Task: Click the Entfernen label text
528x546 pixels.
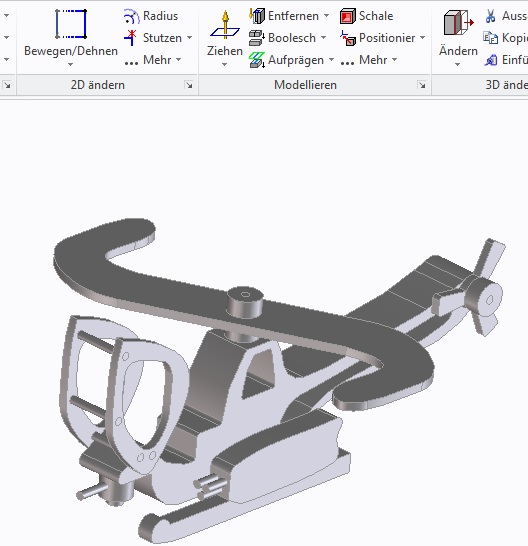Action: pos(293,16)
